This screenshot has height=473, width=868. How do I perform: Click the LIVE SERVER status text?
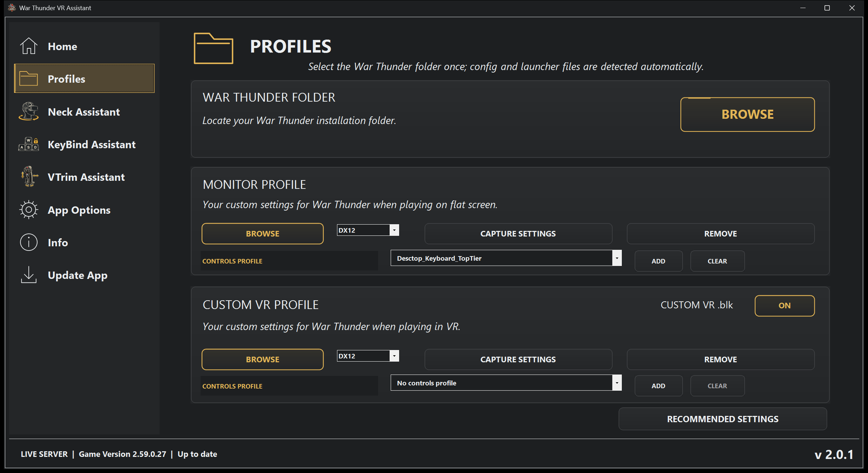tap(44, 454)
